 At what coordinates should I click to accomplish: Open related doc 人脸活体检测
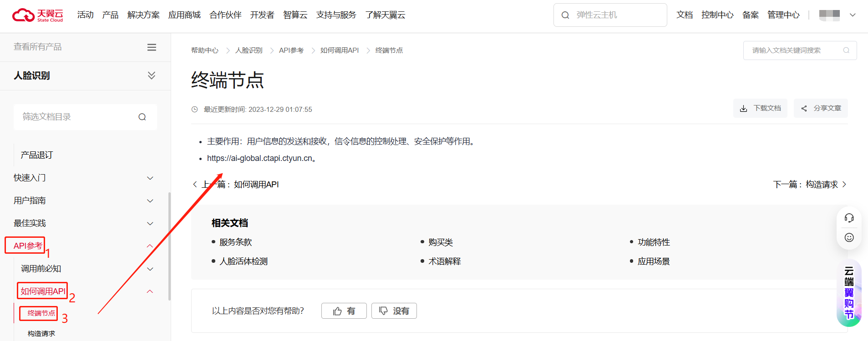coord(244,261)
